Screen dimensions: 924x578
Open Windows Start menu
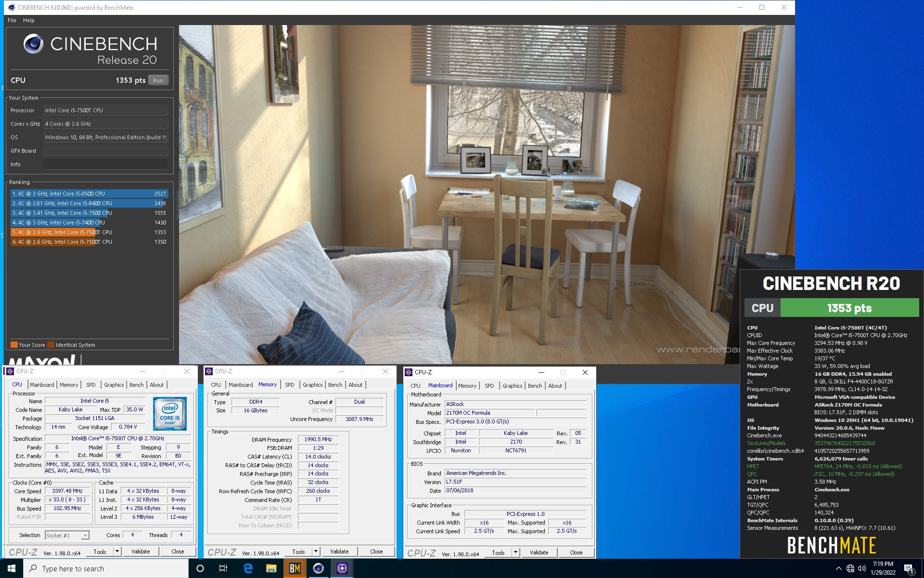12,568
